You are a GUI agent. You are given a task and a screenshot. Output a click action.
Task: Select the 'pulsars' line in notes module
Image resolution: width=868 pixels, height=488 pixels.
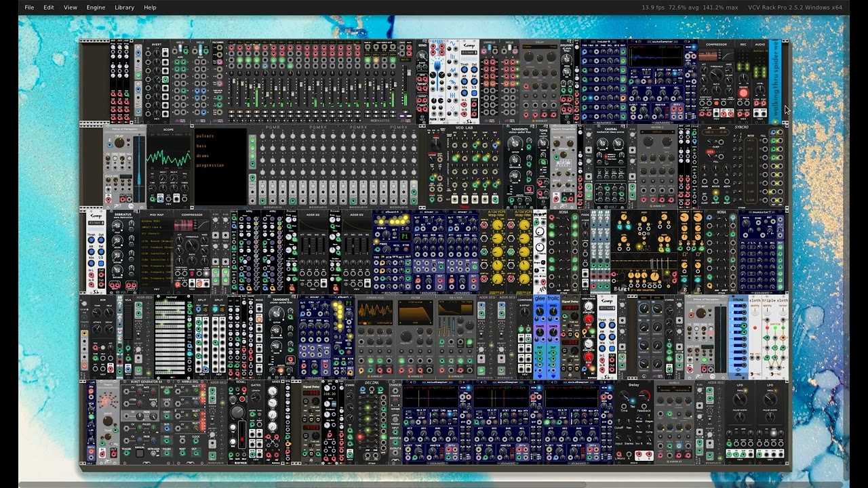click(x=204, y=136)
